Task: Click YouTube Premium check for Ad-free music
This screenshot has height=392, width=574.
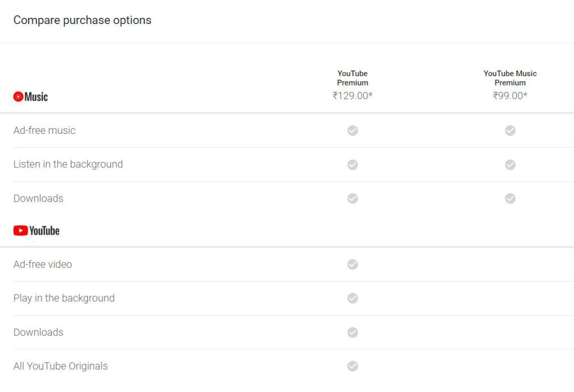Action: (353, 130)
